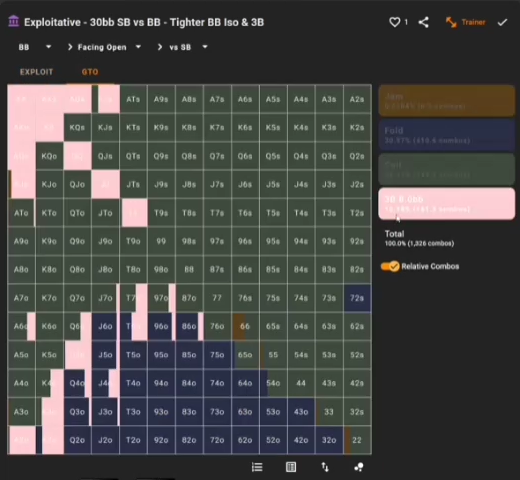520x480 pixels.
Task: Click the 76o hand cell
Action: pyautogui.click(x=217, y=326)
